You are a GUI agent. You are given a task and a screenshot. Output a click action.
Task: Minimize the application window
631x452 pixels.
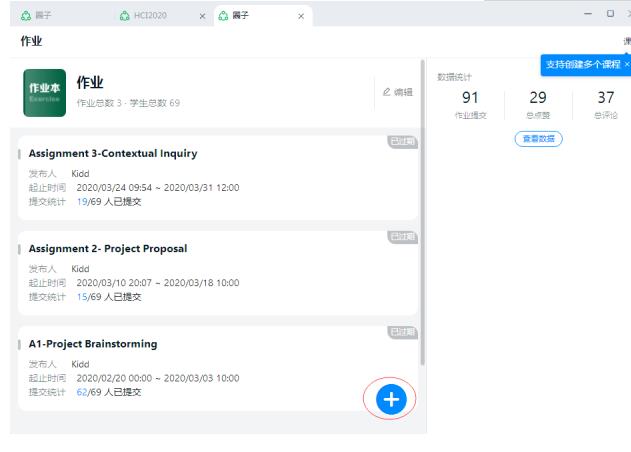click(587, 14)
